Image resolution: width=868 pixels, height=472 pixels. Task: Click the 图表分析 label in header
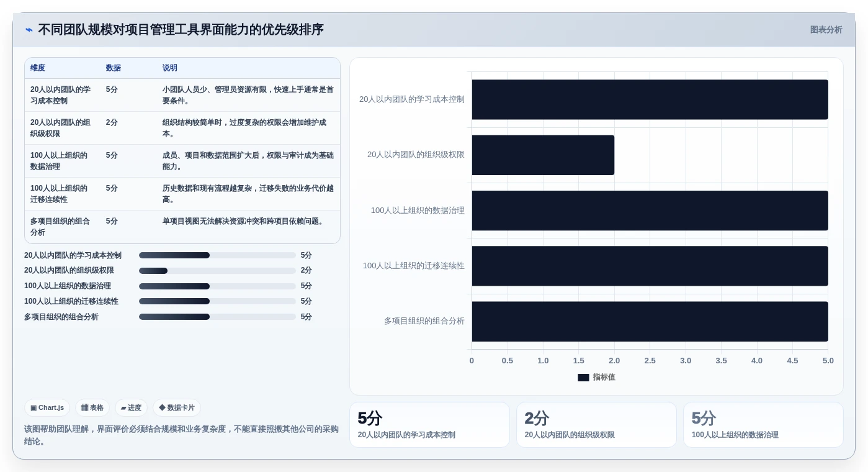pos(826,30)
